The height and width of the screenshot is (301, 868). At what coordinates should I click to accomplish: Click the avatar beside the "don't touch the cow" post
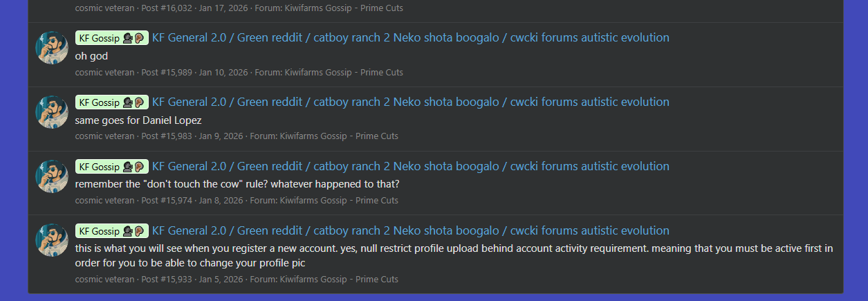point(52,176)
